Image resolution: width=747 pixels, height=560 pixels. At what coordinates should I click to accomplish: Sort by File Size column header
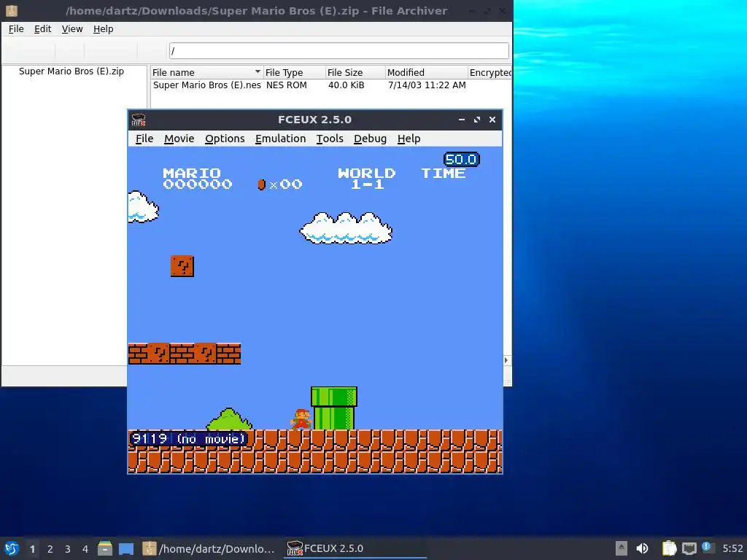(x=355, y=72)
